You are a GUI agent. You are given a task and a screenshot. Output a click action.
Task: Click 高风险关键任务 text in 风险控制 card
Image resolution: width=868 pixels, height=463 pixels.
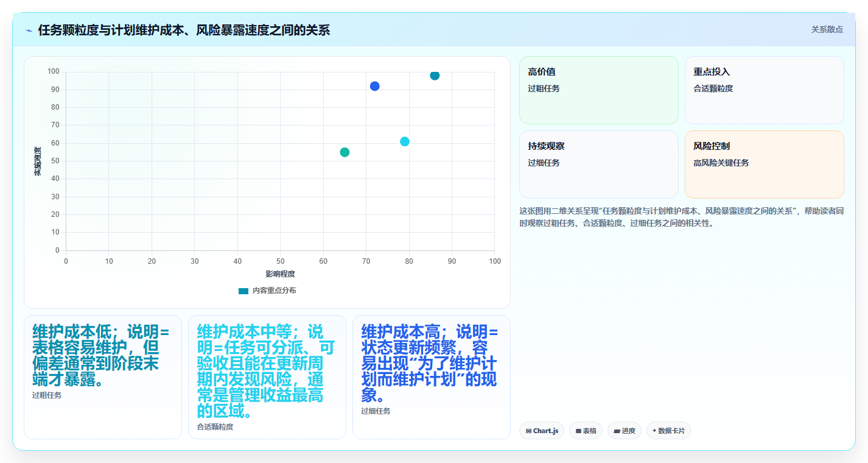click(x=721, y=163)
